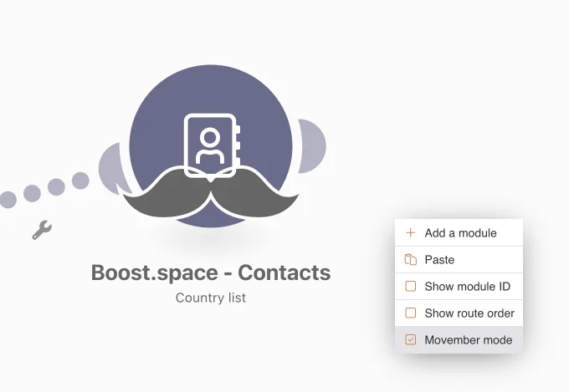Uncheck the Movember mode checkbox
Image resolution: width=569 pixels, height=392 pixels.
410,340
